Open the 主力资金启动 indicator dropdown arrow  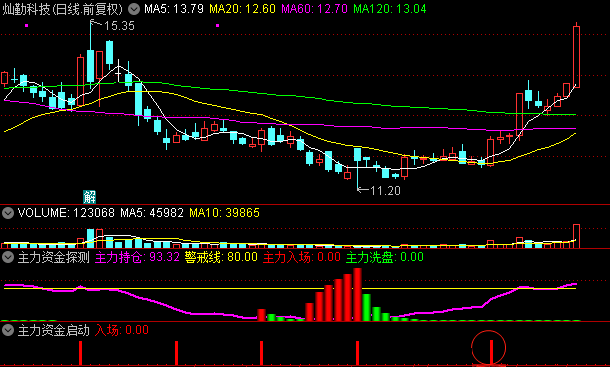coord(7,330)
